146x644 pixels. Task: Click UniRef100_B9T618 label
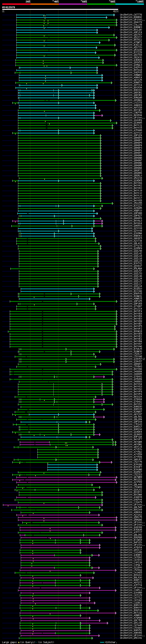tap(131, 70)
